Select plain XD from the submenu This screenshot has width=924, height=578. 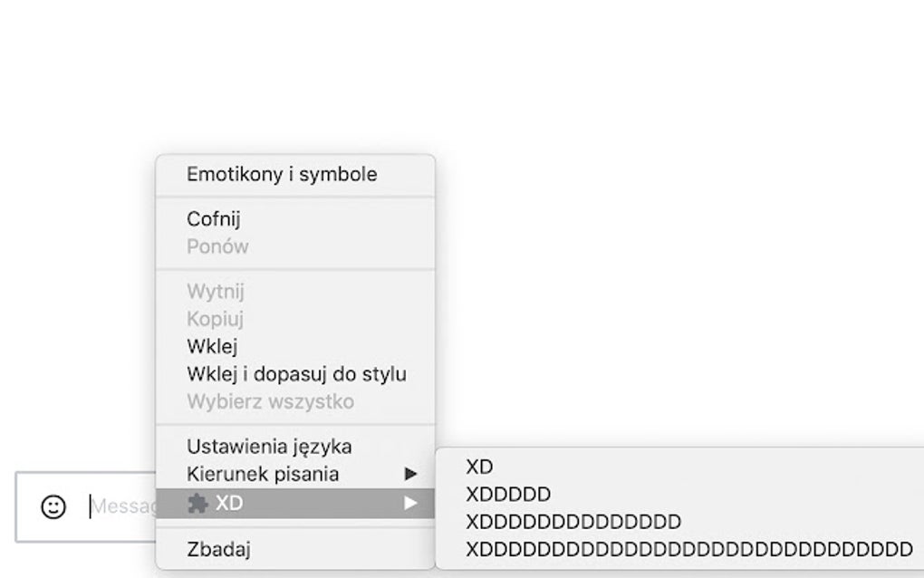point(478,467)
